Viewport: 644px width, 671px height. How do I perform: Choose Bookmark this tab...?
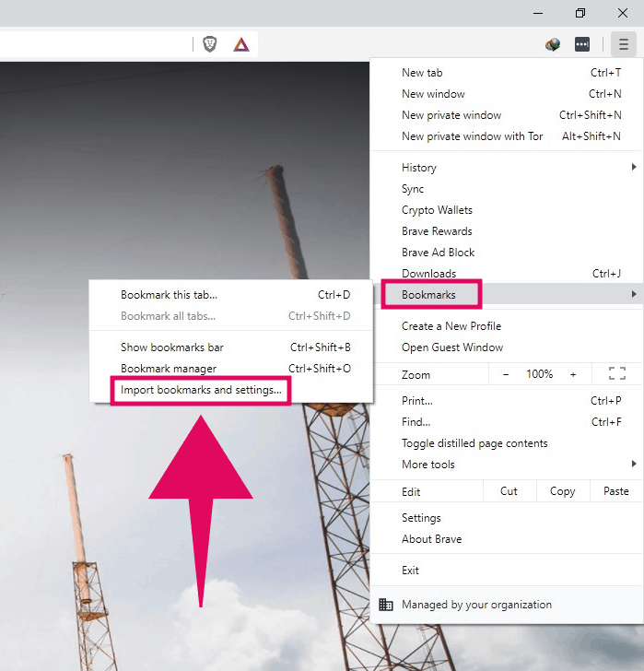point(231,295)
